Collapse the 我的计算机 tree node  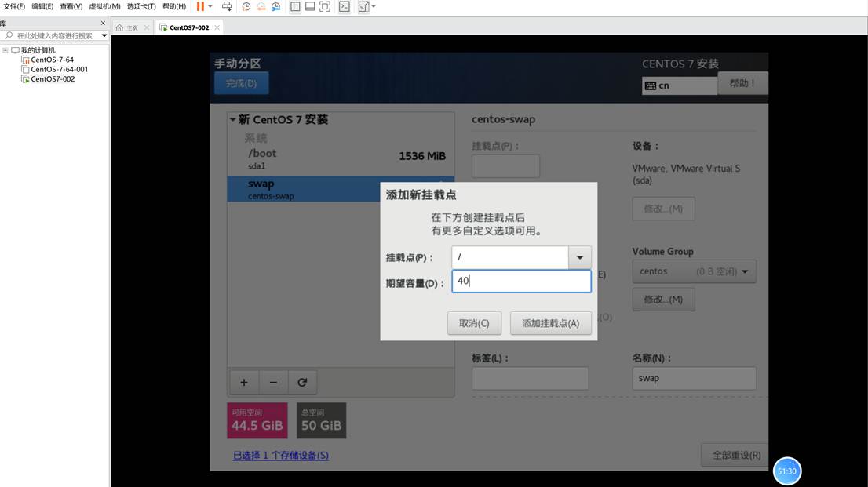click(5, 50)
